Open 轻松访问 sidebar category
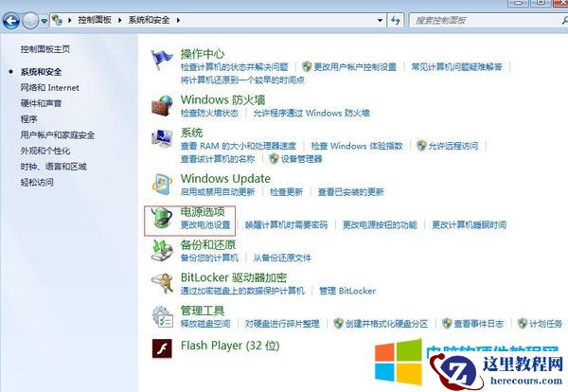This screenshot has width=568, height=392. (x=37, y=182)
